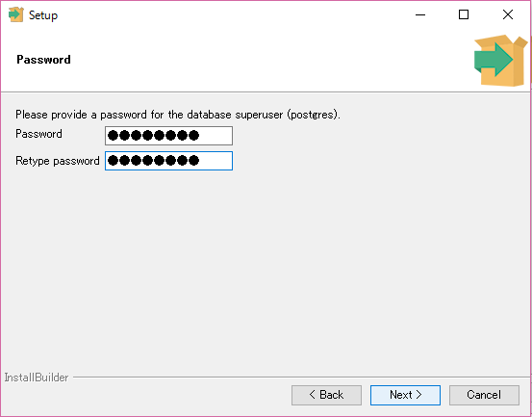Click the Setup title text
The height and width of the screenshot is (417, 532).
(43, 15)
